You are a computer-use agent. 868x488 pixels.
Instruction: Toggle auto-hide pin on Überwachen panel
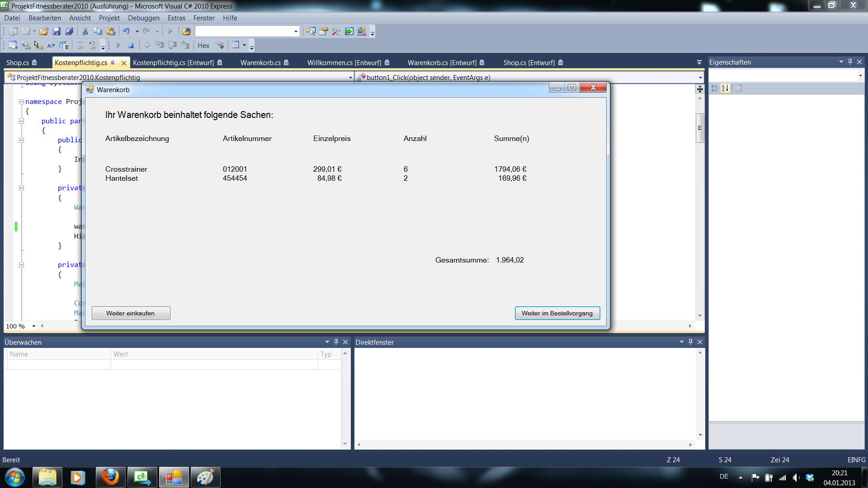tap(336, 342)
